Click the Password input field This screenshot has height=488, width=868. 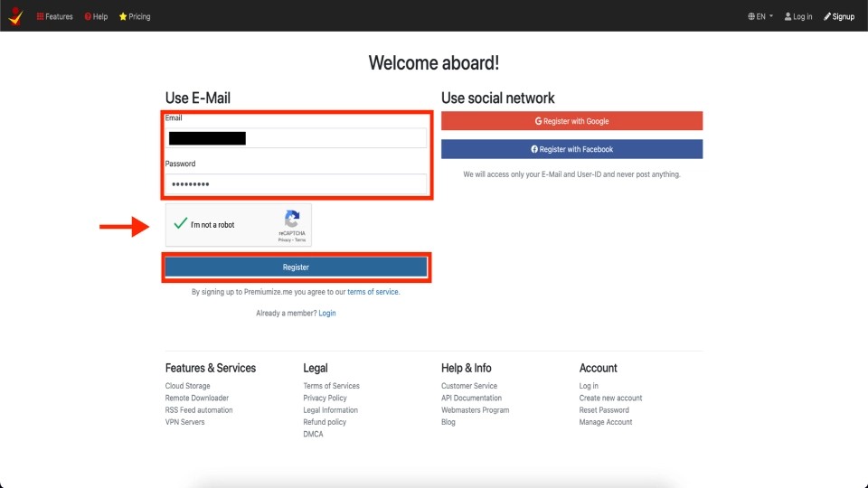296,183
